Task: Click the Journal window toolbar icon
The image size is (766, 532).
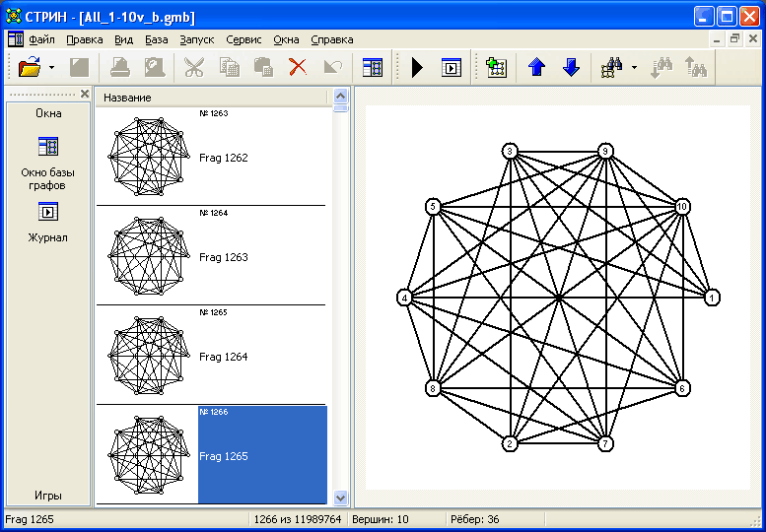Action: (451, 67)
